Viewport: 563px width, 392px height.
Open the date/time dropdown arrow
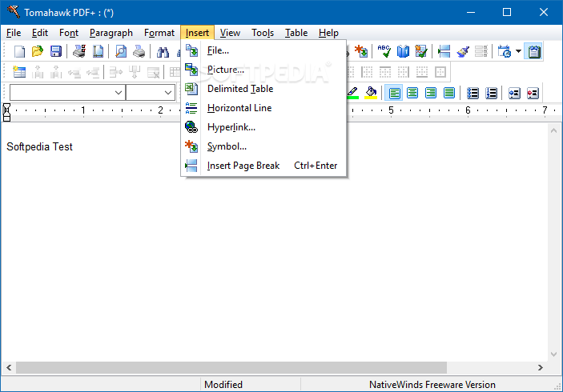[x=518, y=51]
